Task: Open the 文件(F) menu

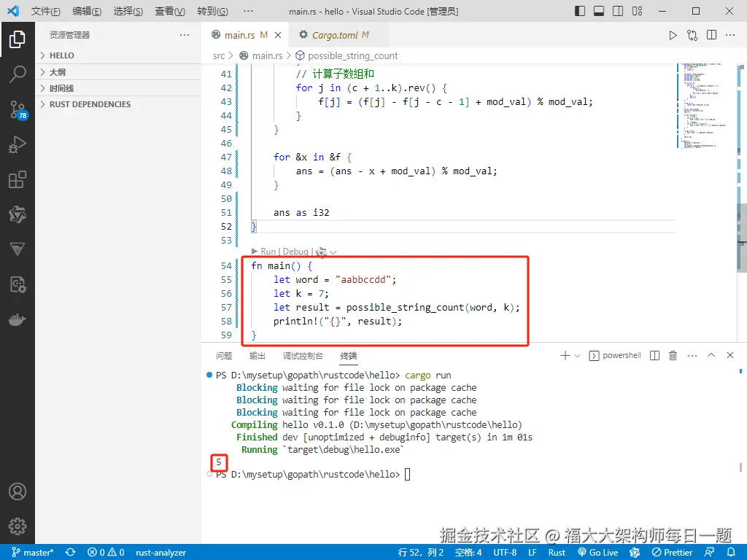Action: [46, 11]
